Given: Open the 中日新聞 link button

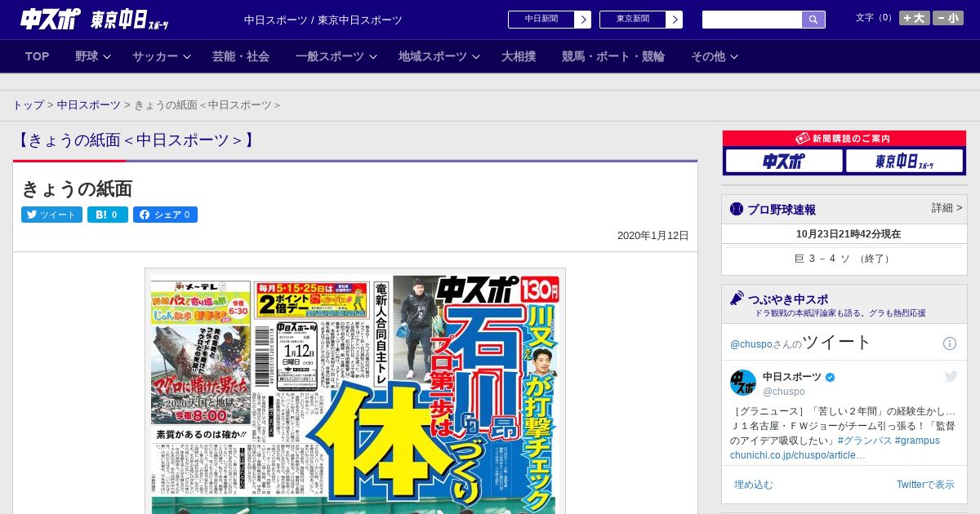Looking at the screenshot, I should [x=541, y=20].
